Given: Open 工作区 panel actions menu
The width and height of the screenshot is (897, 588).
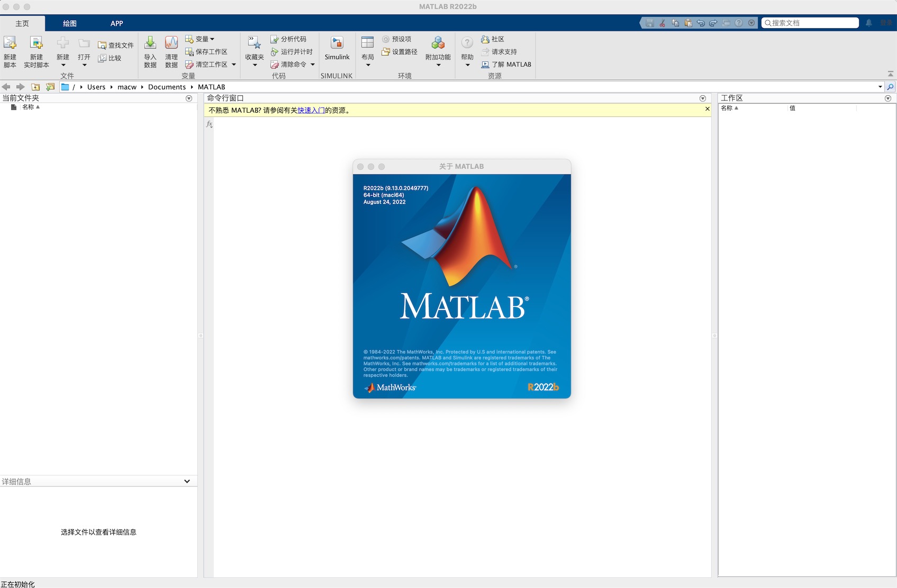Looking at the screenshot, I should point(888,98).
